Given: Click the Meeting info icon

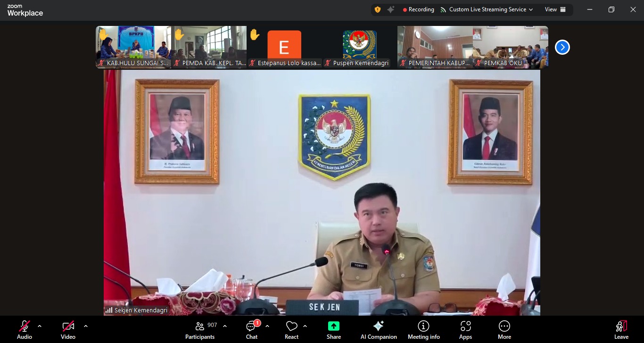Looking at the screenshot, I should [x=423, y=329].
